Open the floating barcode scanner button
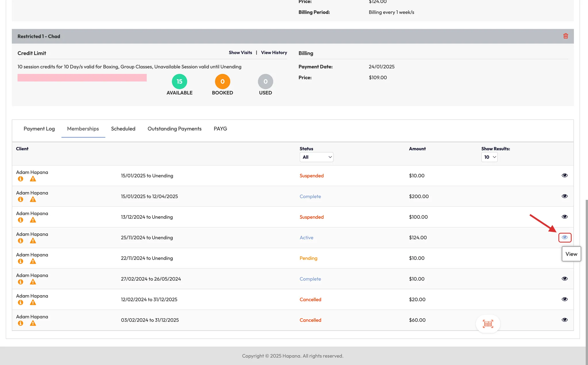Screen dimensions: 588x365 488,324
